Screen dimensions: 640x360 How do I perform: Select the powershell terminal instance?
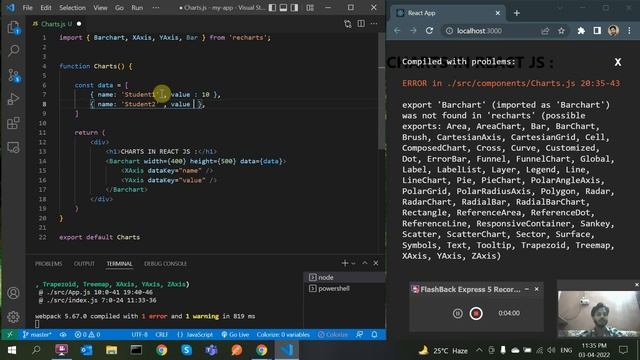point(344,289)
